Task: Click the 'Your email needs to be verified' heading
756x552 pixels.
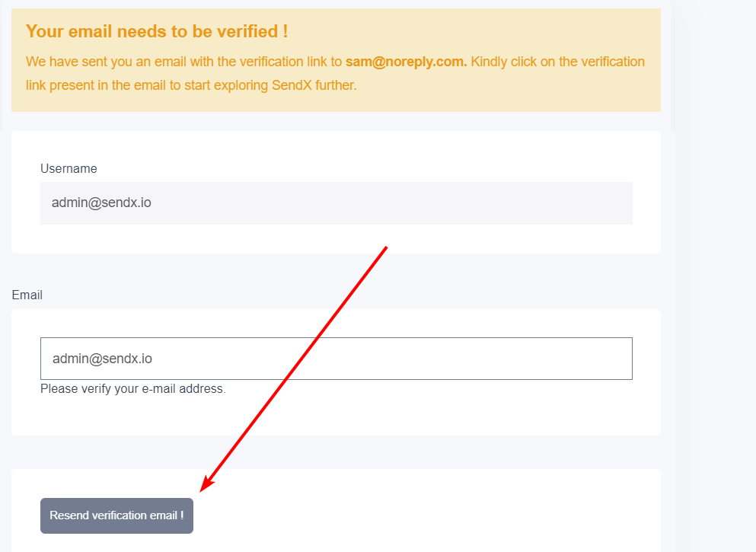Action: click(157, 31)
